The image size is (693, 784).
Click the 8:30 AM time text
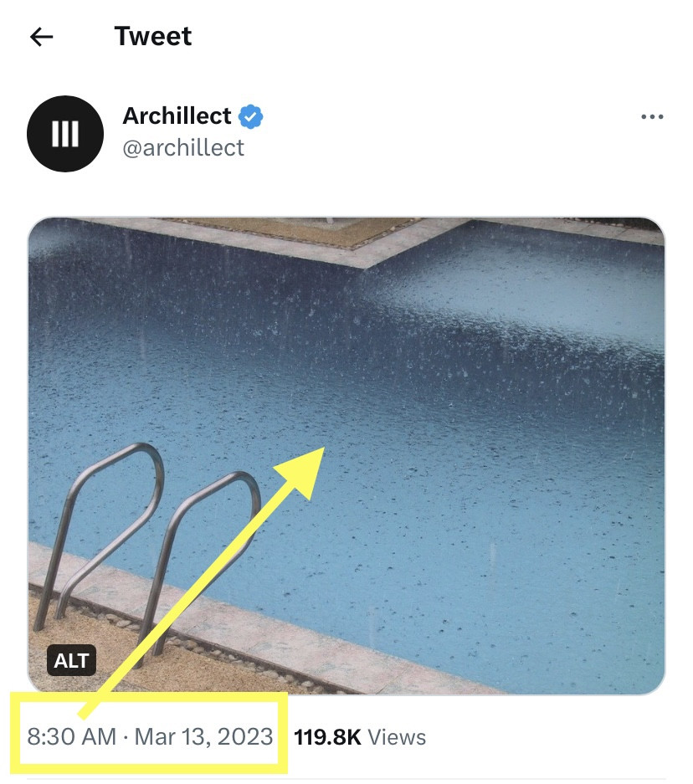[71, 736]
